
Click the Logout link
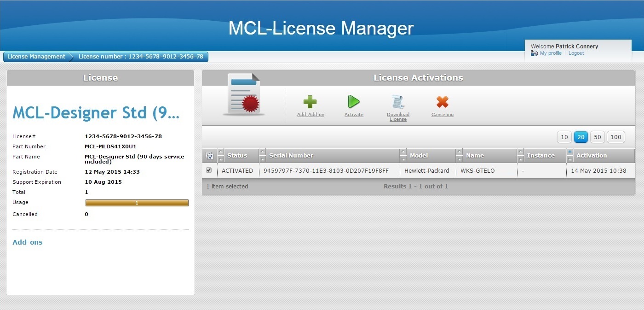click(x=576, y=53)
